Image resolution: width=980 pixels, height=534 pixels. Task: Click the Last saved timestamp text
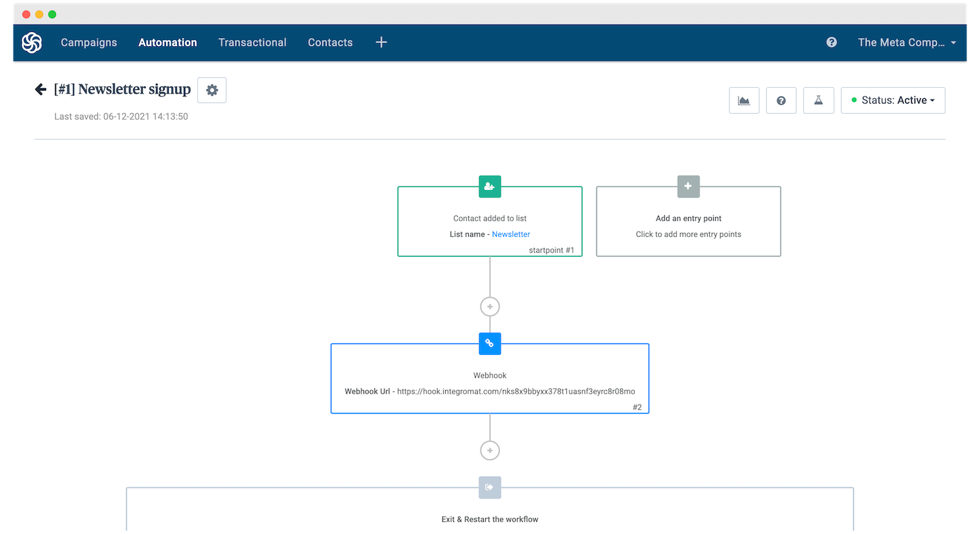click(121, 116)
